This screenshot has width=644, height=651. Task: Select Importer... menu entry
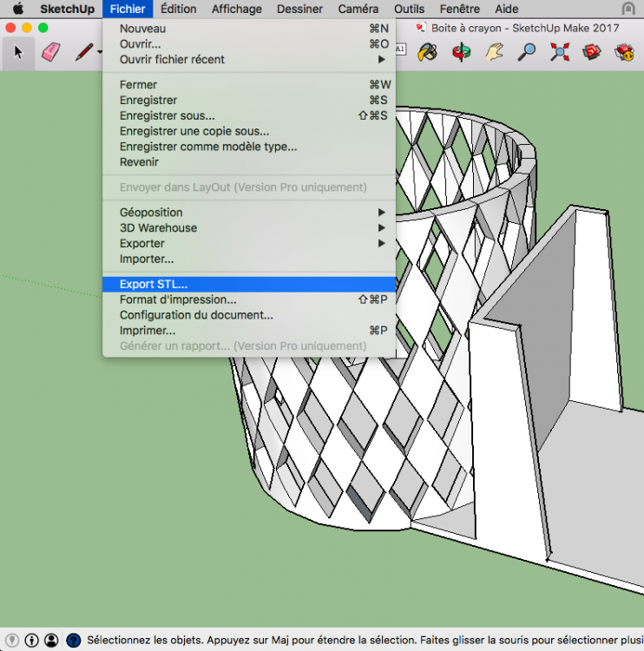[249, 259]
